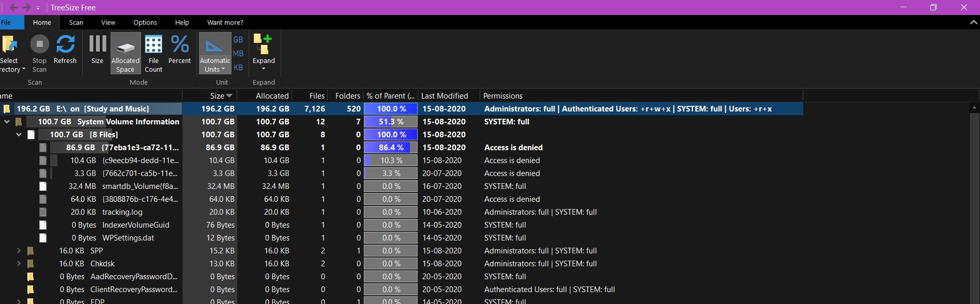Expand the SPP folder

pyautogui.click(x=19, y=251)
